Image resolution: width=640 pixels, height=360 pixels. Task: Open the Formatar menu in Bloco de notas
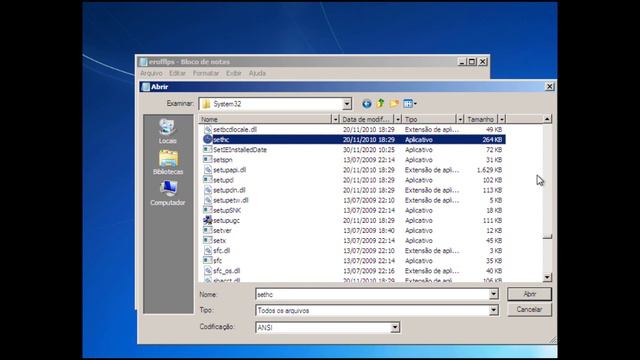206,73
